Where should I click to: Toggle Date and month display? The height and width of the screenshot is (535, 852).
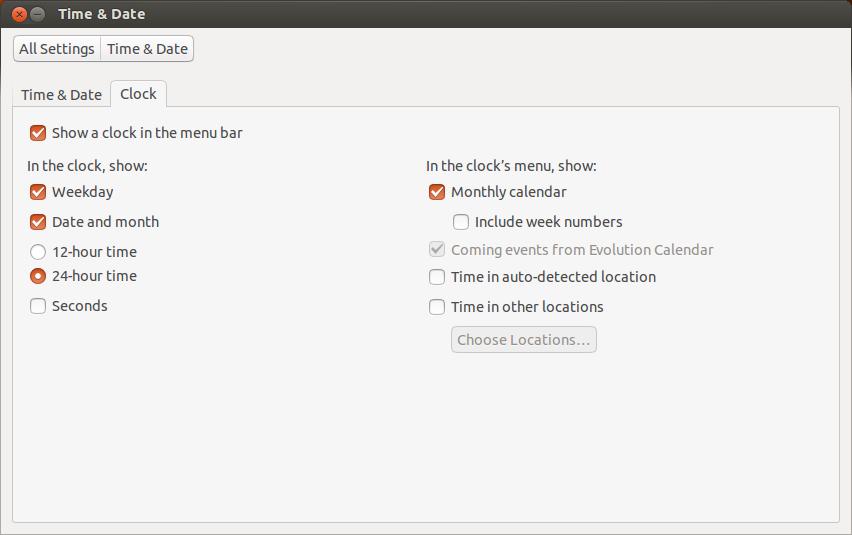pyautogui.click(x=38, y=222)
